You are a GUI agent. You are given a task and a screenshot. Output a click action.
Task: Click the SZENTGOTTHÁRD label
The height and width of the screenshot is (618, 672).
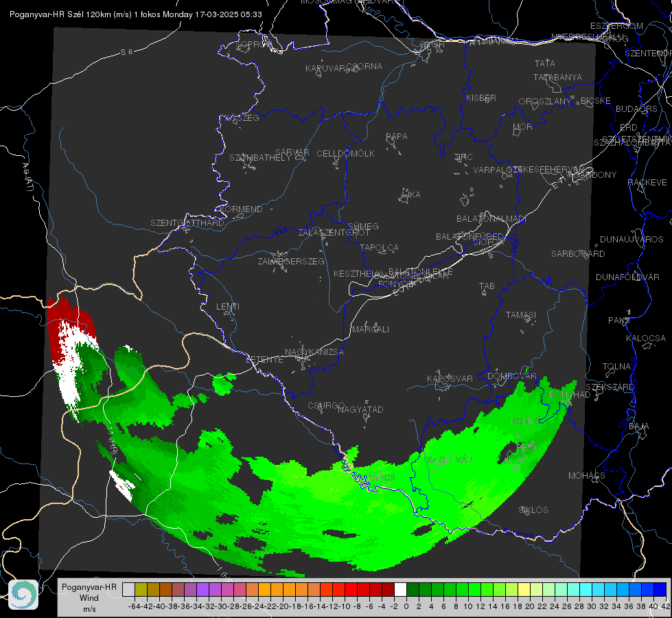pos(187,223)
